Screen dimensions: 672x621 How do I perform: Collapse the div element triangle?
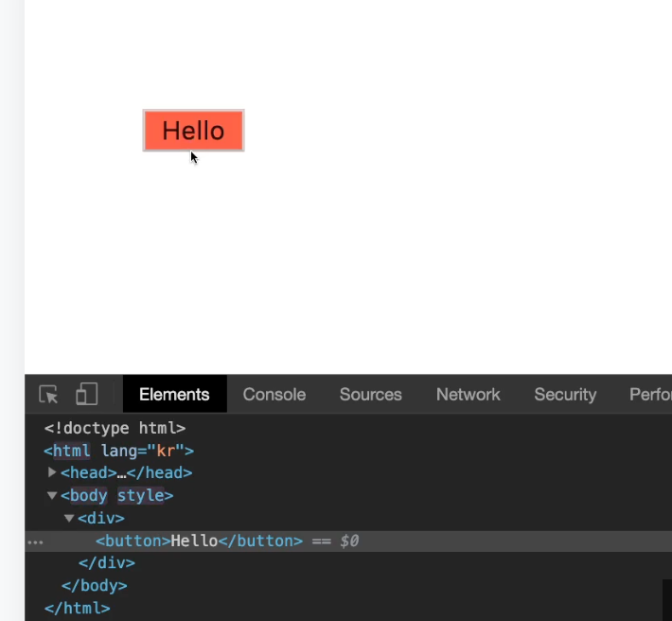(69, 518)
